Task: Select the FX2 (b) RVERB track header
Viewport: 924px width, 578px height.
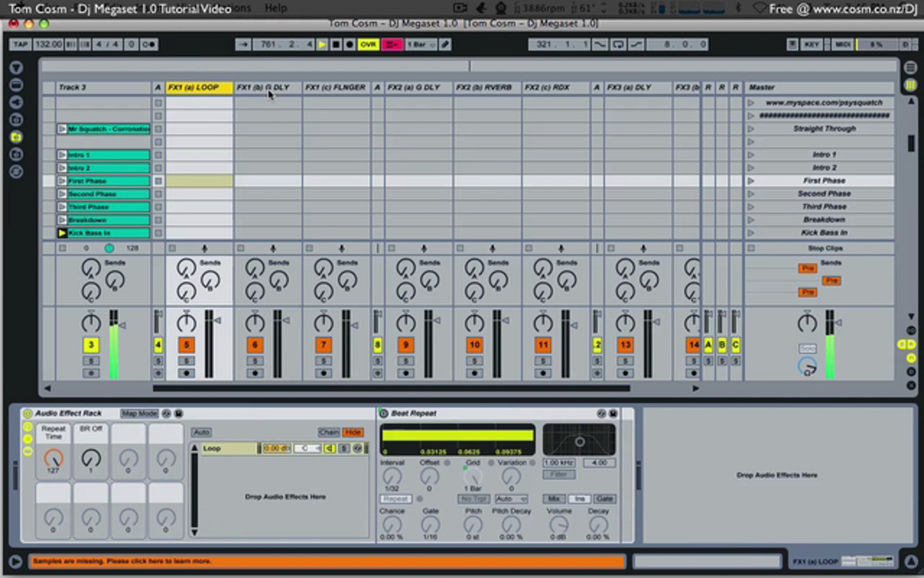Action: [487, 87]
